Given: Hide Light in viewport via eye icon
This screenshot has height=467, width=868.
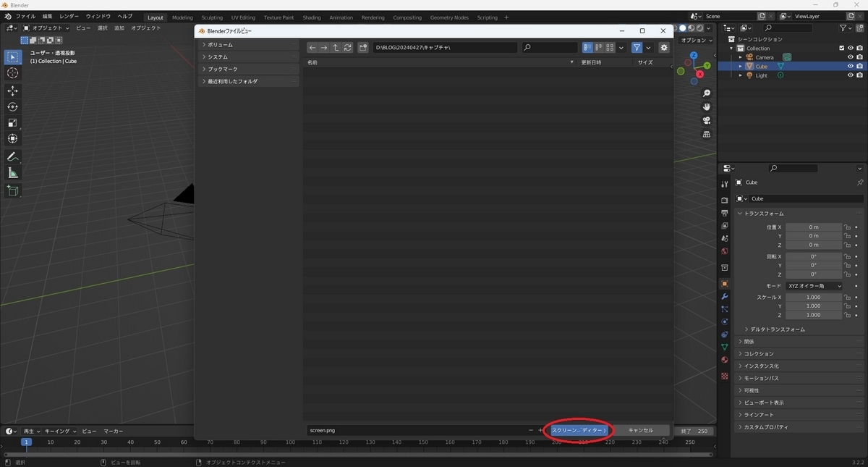Looking at the screenshot, I should [x=851, y=75].
